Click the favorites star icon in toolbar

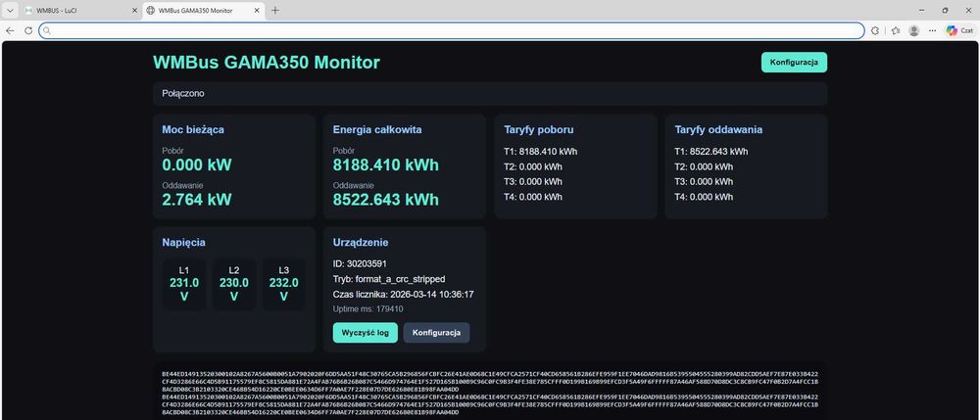[x=896, y=30]
